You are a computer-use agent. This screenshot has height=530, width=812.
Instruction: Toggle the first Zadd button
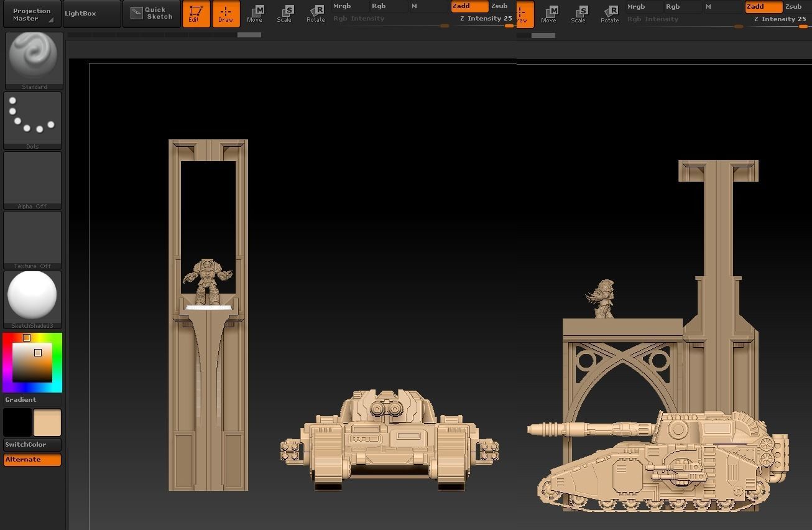coord(469,6)
